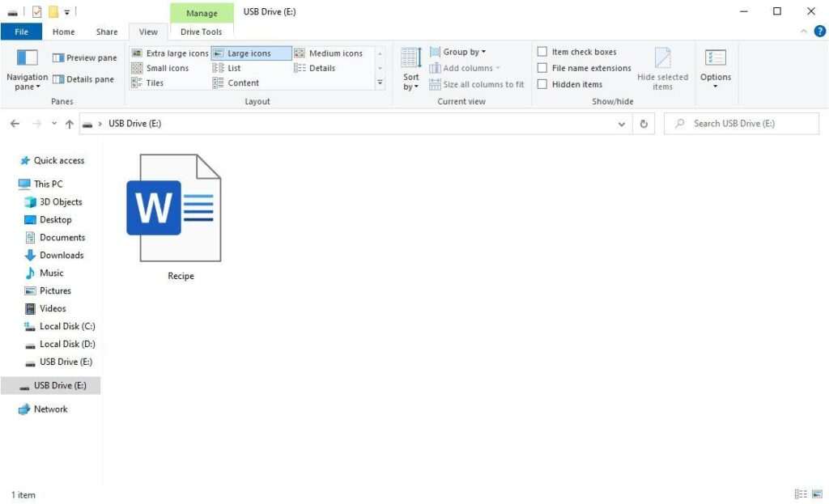Open the Recipe Word document icon

pos(175,208)
